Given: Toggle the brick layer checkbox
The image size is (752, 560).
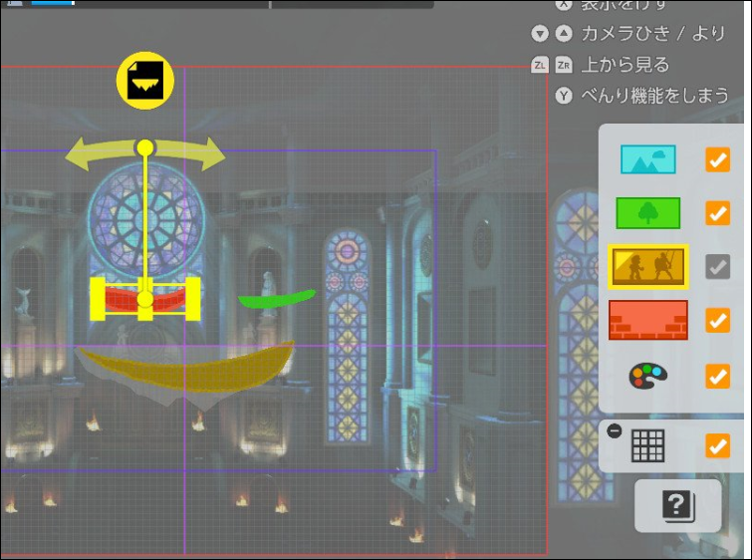Looking at the screenshot, I should tap(717, 320).
